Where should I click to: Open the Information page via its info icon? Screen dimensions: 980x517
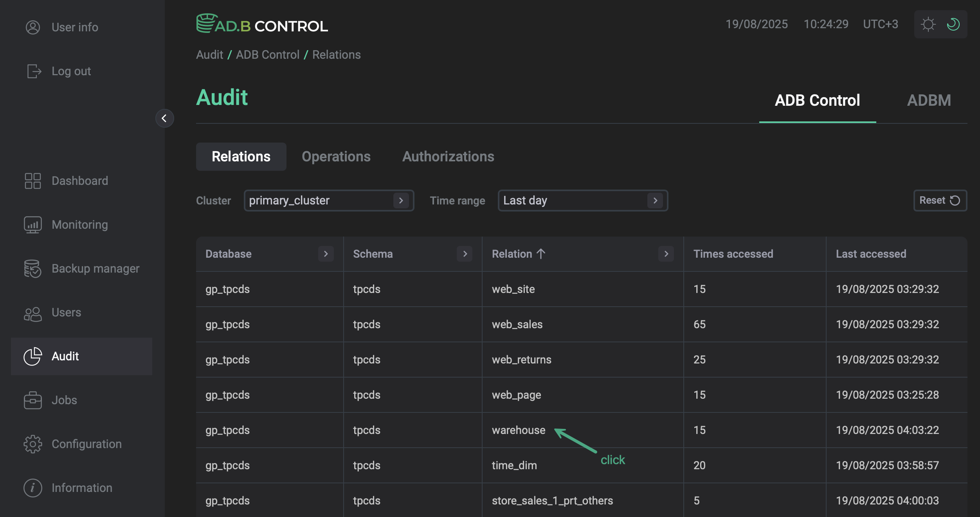click(x=33, y=488)
